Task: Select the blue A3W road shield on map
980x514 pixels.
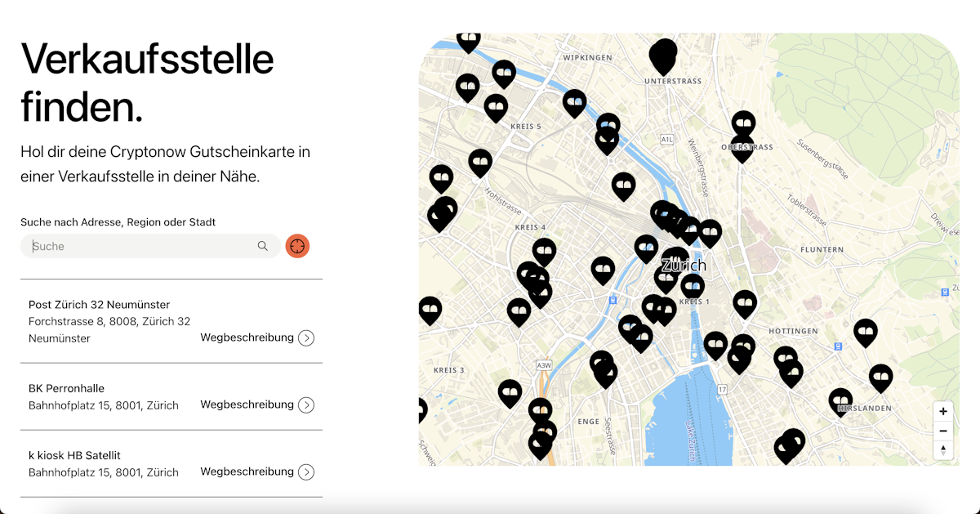Action: click(545, 364)
